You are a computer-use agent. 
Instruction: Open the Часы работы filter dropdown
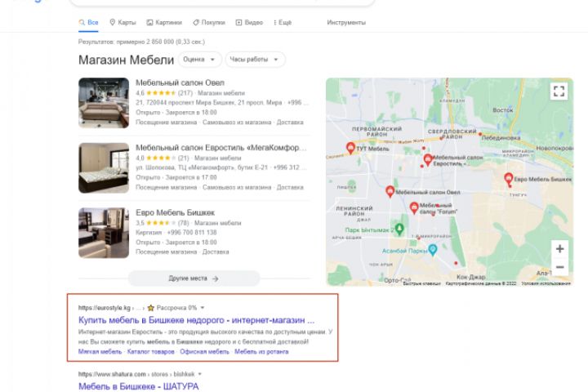(x=255, y=60)
